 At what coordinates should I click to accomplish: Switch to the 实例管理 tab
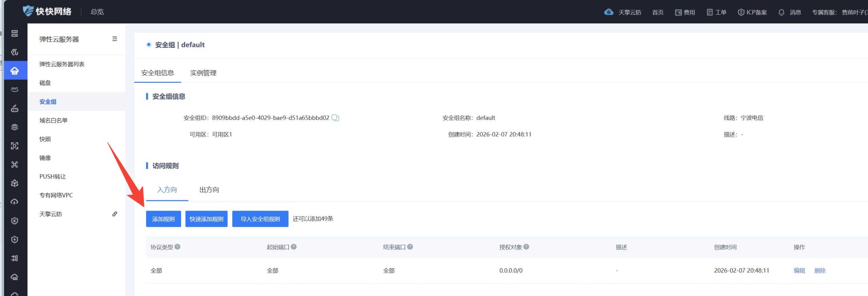pos(203,73)
